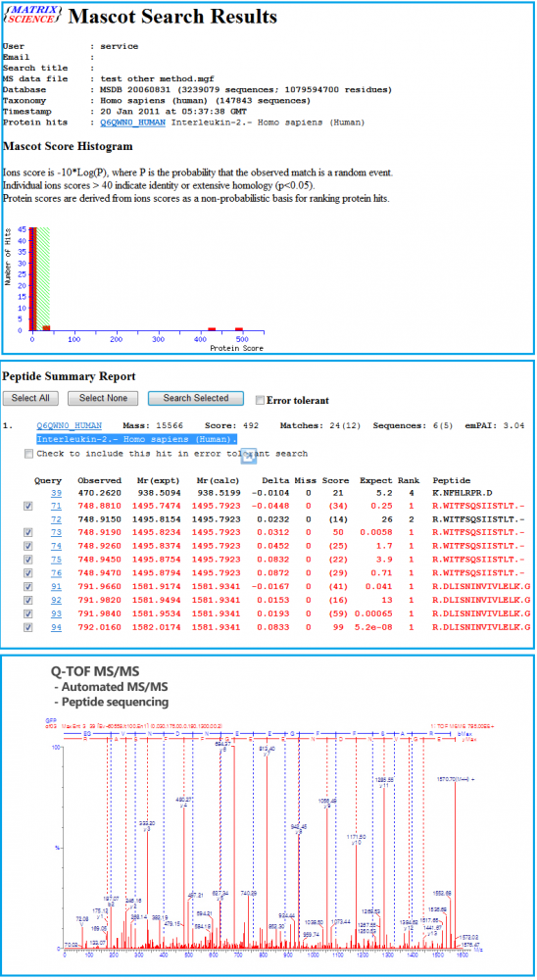Uncheck the checkbox for query 92
The width and height of the screenshot is (537, 980).
tap(26, 599)
